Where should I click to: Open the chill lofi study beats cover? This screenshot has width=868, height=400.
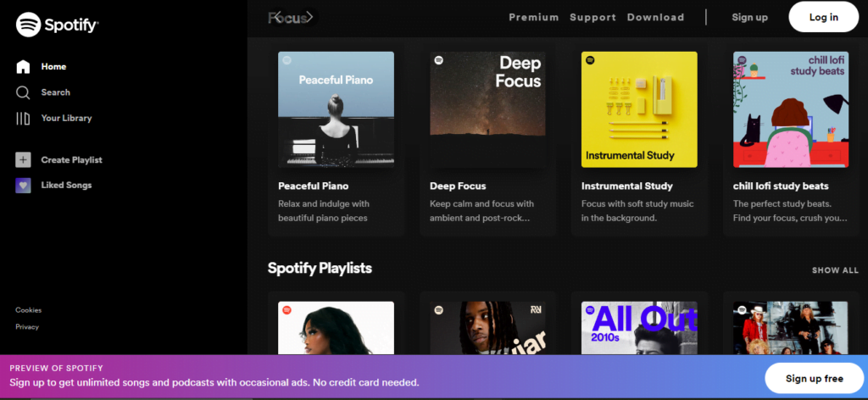pos(791,109)
